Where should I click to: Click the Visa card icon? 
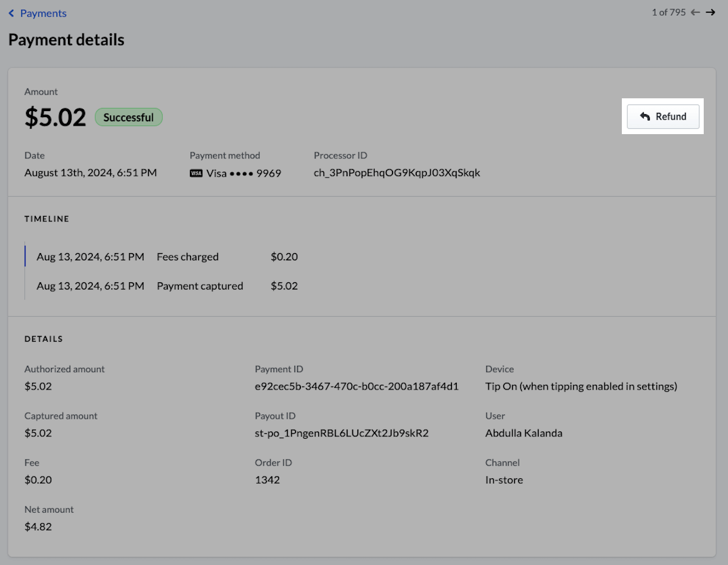tap(196, 173)
